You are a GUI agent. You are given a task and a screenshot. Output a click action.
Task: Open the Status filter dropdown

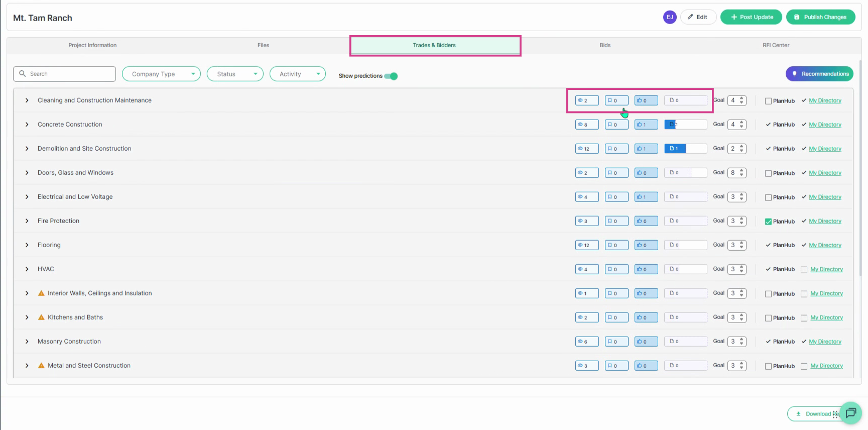[235, 74]
